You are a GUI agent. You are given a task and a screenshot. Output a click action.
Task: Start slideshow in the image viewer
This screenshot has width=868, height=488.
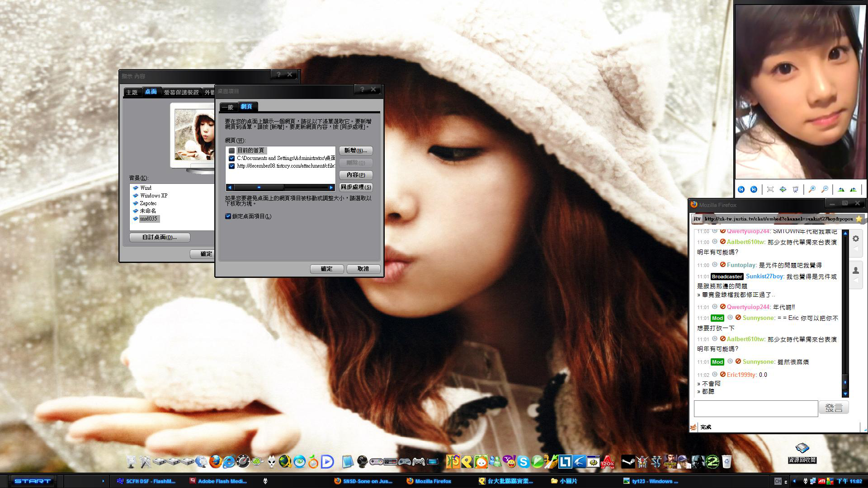pos(796,189)
